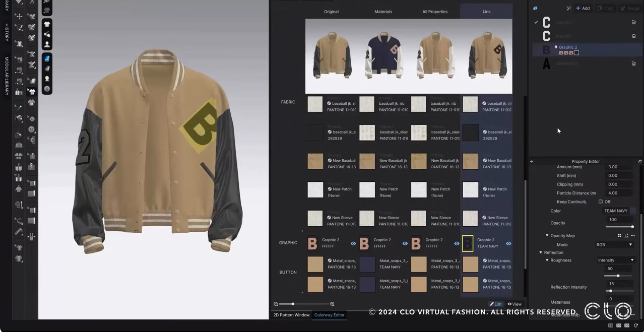This screenshot has height=332, width=644.
Task: Select the avatar display icon in 3D toolbar
Action: point(47,45)
